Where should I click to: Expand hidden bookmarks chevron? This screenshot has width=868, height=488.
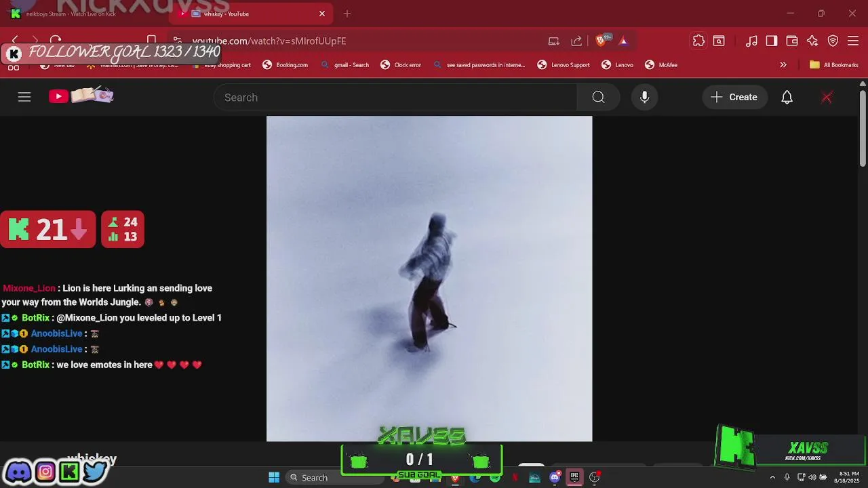pyautogui.click(x=783, y=65)
